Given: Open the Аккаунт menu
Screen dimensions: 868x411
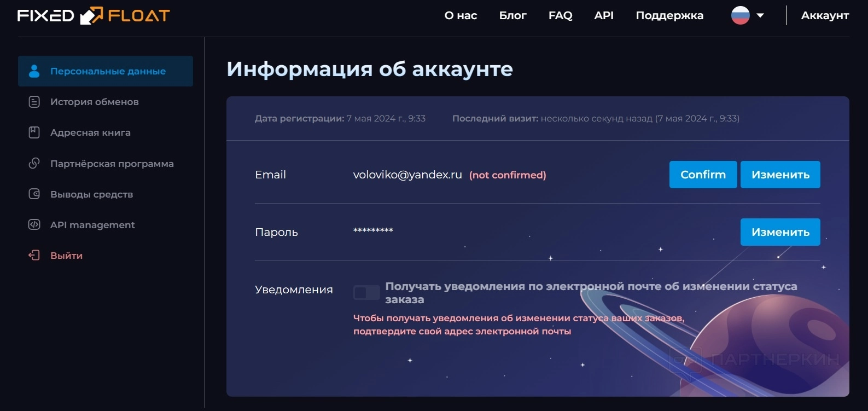Looking at the screenshot, I should click(825, 15).
